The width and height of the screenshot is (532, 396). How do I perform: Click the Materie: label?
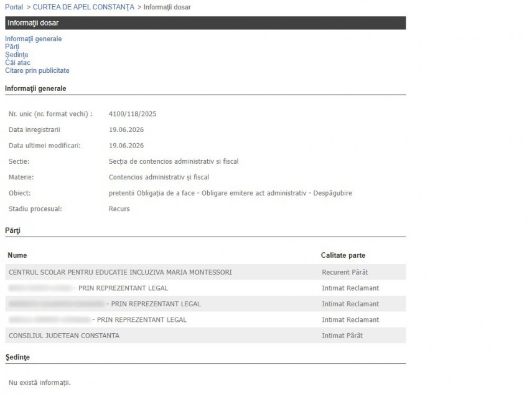click(21, 177)
